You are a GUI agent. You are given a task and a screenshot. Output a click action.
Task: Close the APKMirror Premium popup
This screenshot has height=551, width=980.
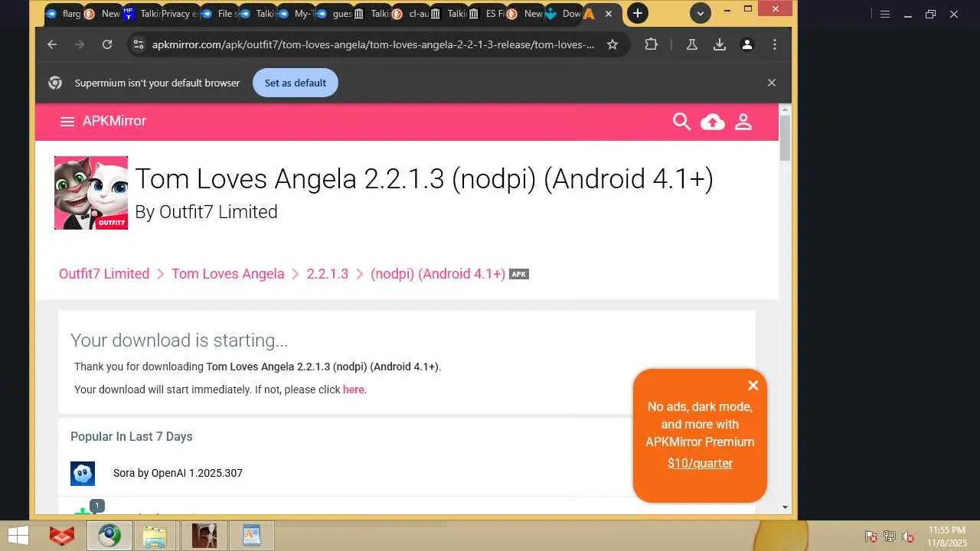753,386
